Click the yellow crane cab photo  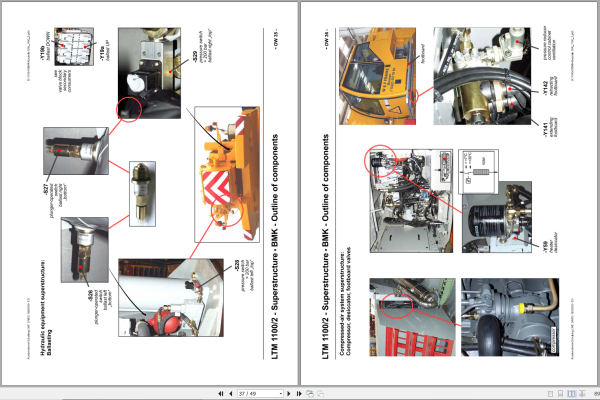tap(377, 76)
